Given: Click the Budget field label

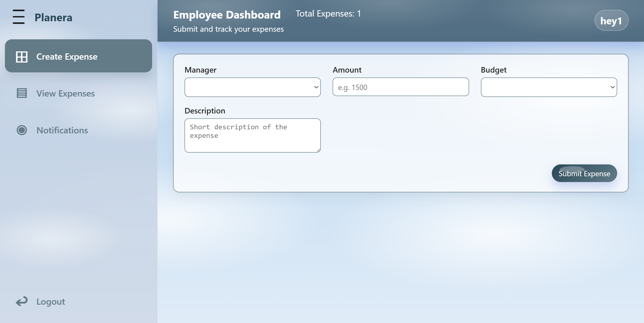Looking at the screenshot, I should pyautogui.click(x=493, y=70).
